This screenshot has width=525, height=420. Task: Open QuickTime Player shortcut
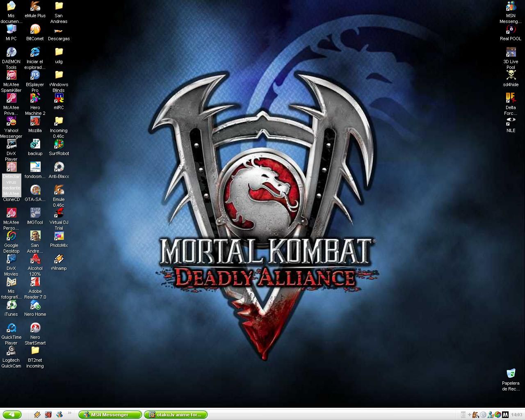click(x=11, y=328)
